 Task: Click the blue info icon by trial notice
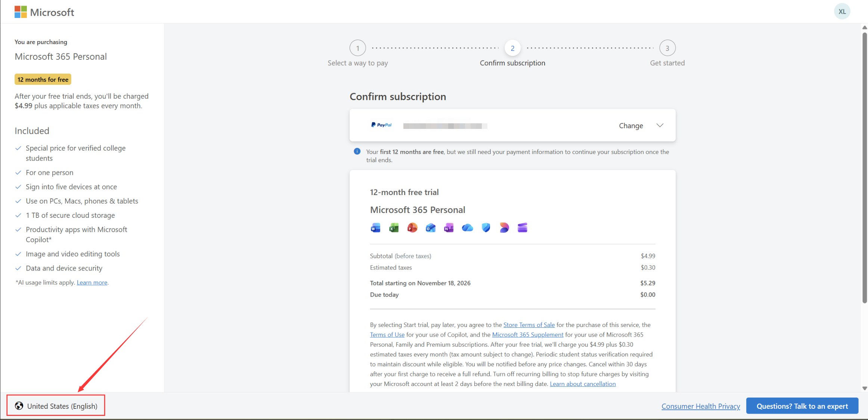point(357,151)
